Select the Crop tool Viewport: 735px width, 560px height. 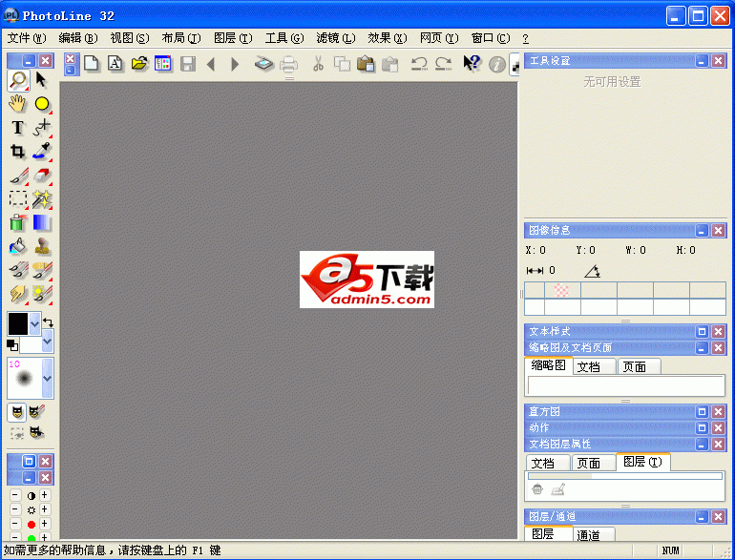point(18,151)
